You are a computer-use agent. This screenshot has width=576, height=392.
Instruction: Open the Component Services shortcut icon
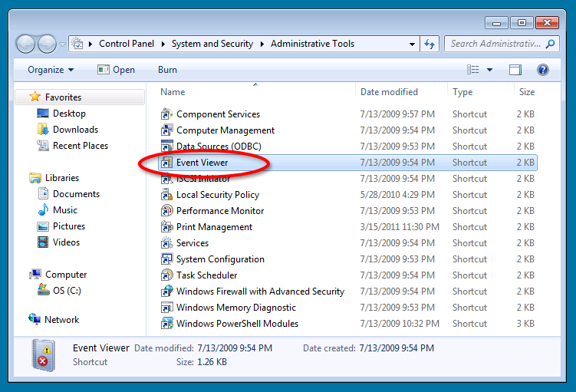tap(166, 114)
